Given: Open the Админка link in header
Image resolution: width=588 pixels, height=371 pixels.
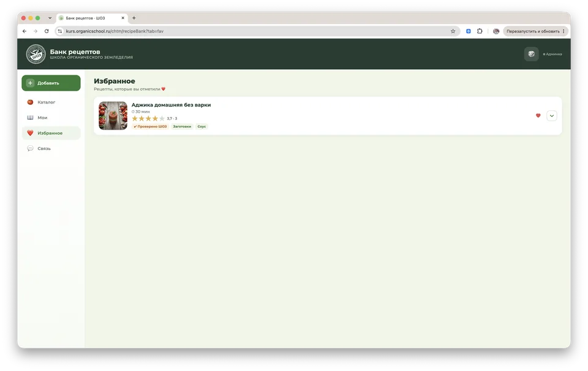Looking at the screenshot, I should click(x=552, y=54).
